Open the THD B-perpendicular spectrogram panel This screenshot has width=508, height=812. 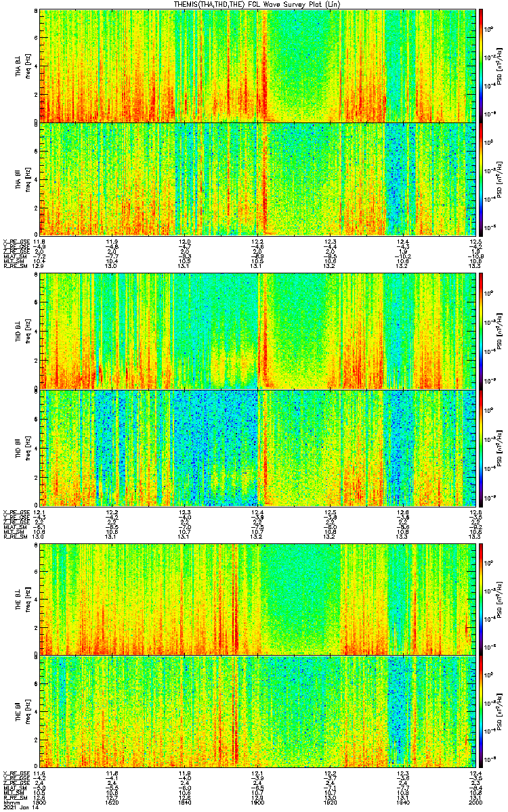click(257, 332)
